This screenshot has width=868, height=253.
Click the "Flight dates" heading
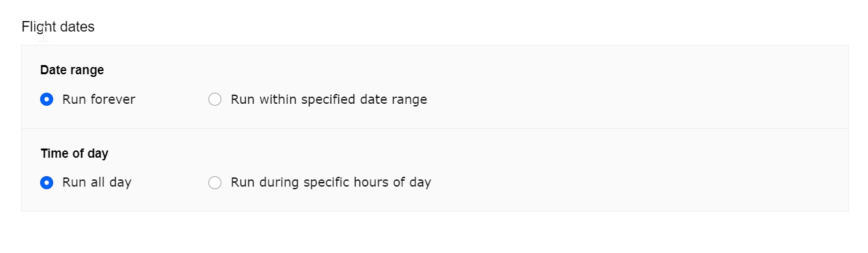pyautogui.click(x=58, y=27)
